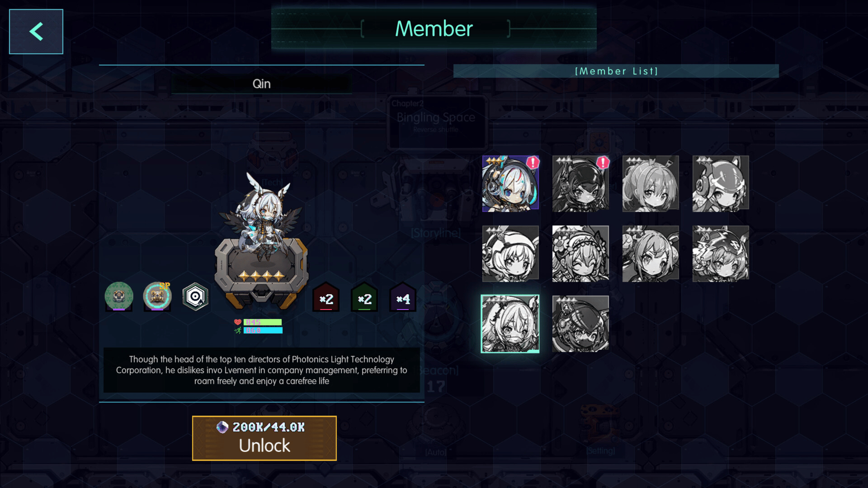Pick the last member in bottom row
The width and height of the screenshot is (868, 488).
tap(580, 324)
